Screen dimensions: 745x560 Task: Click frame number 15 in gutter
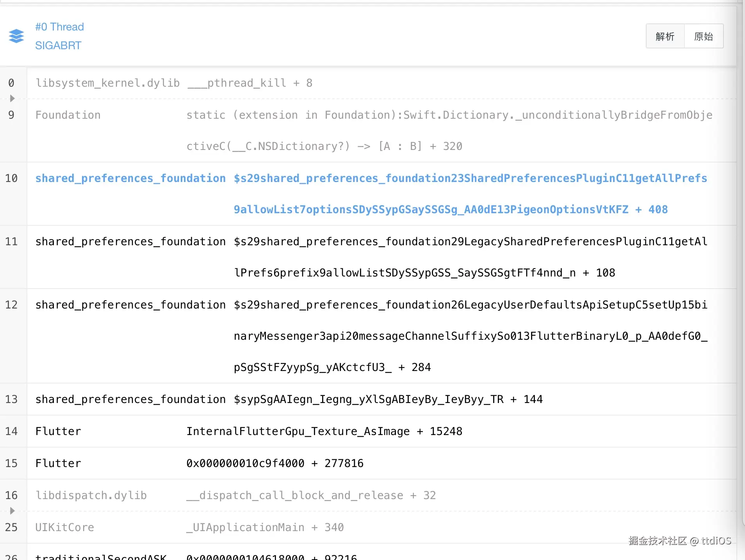[11, 463]
